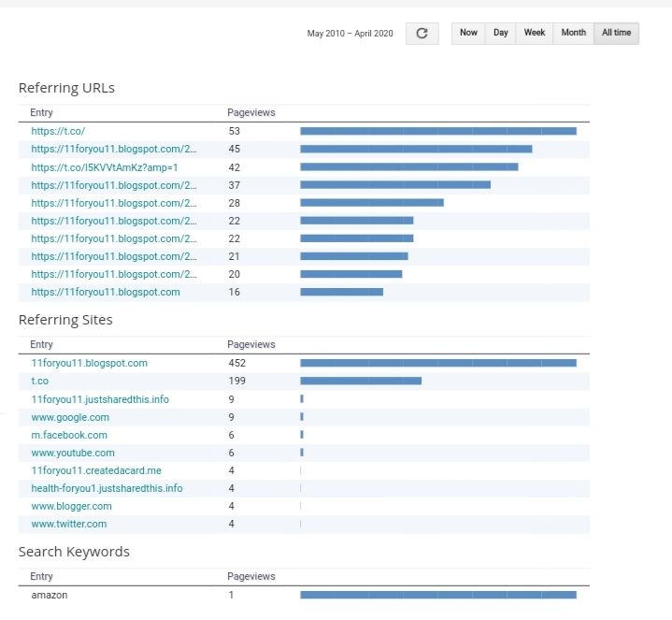Open the t.co referring site
The image size is (672, 620).
[40, 382]
